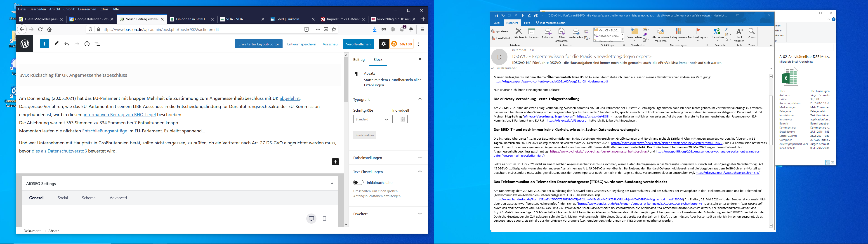
Task: Switch to the Beitrag sidebar tab
Action: [359, 60]
